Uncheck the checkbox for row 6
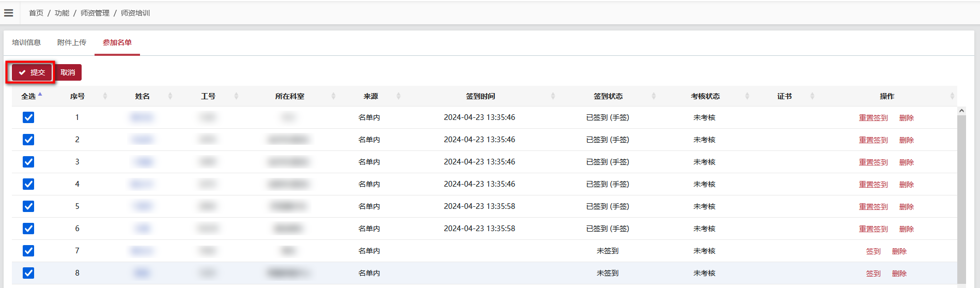This screenshot has height=288, width=980. pos(28,229)
